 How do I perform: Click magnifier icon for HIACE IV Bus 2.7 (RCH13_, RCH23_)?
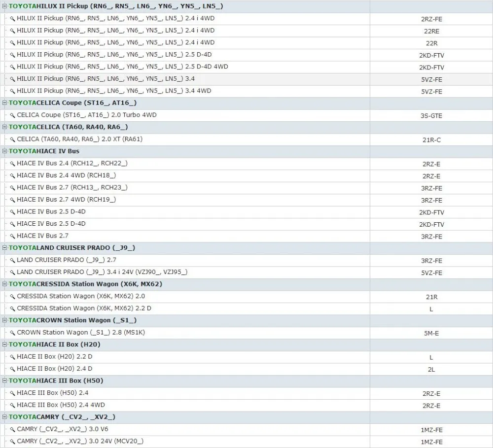pos(12,188)
